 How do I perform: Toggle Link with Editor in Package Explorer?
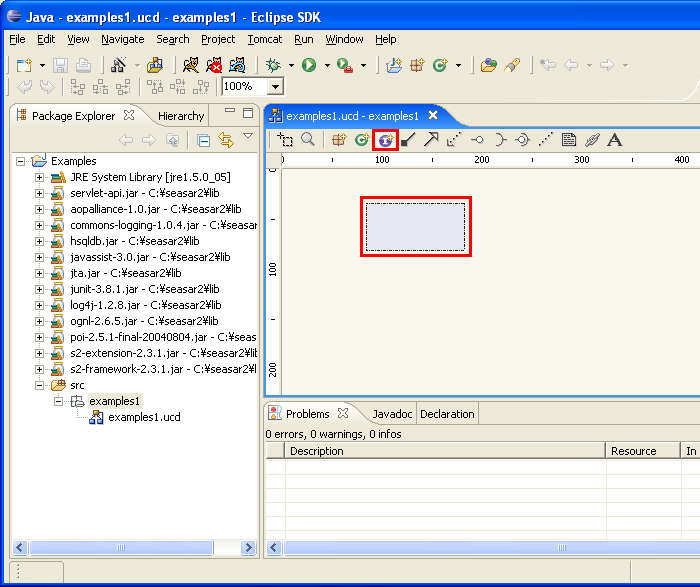226,141
